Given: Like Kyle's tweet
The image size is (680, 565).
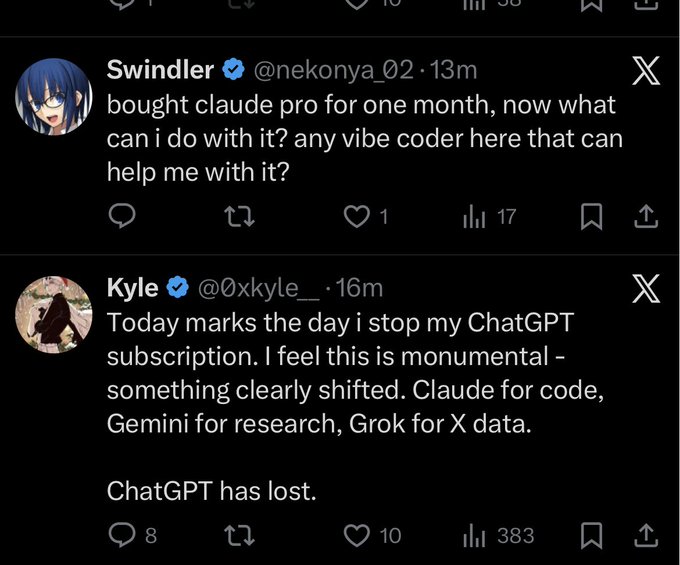Looking at the screenshot, I should pos(357,535).
